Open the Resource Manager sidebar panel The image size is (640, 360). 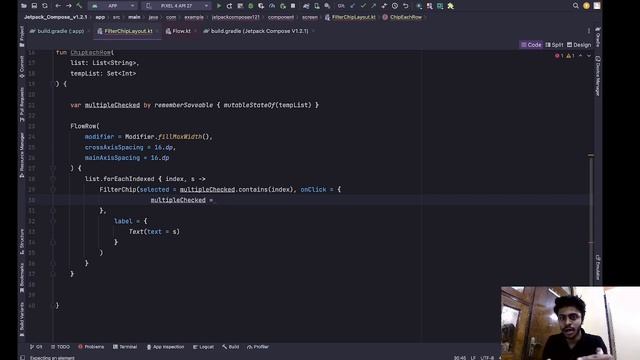pos(22,155)
